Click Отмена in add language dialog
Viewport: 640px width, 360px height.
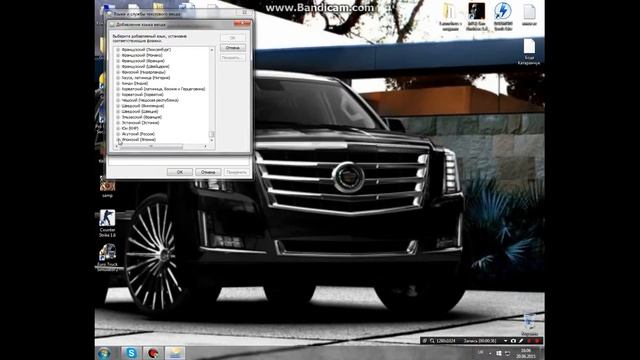(x=233, y=48)
